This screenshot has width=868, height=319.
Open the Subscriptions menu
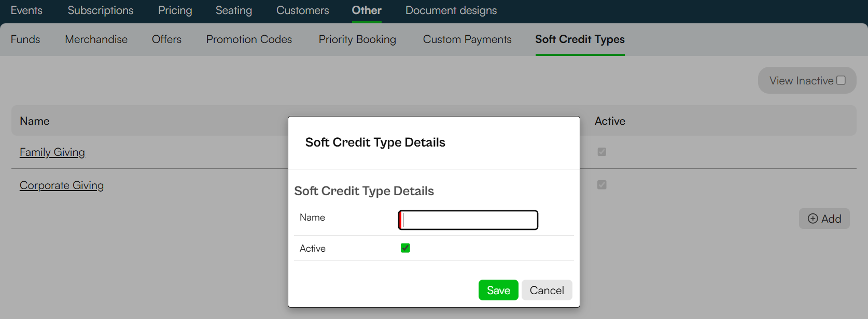point(101,10)
